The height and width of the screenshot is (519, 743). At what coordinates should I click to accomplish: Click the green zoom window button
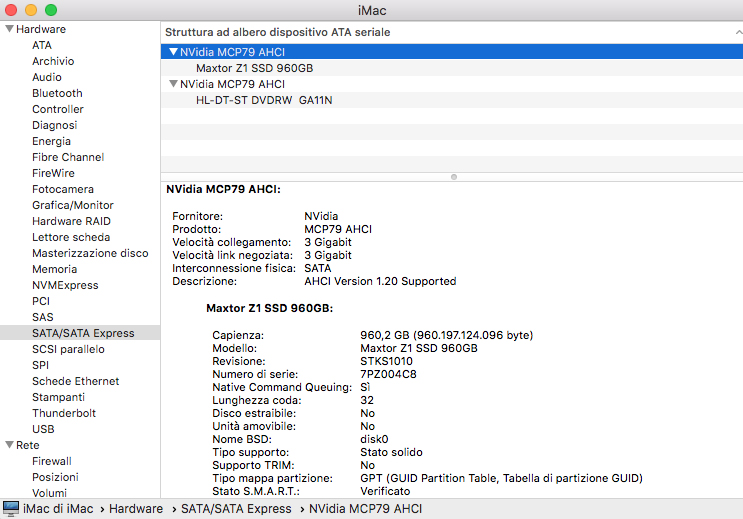coord(51,10)
